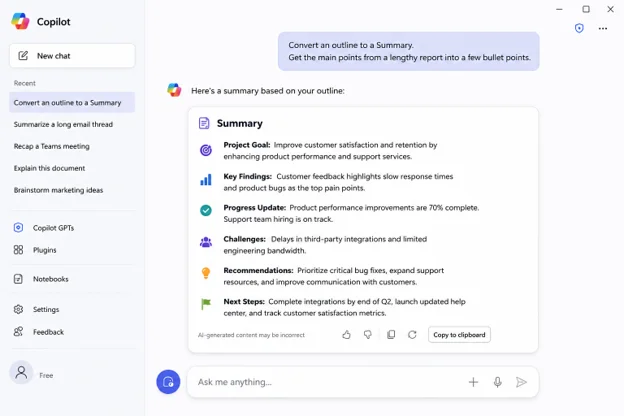Screen dimensions: 624x416
Task: Open 'Recap a Teams meeting' chat
Action: click(52, 146)
